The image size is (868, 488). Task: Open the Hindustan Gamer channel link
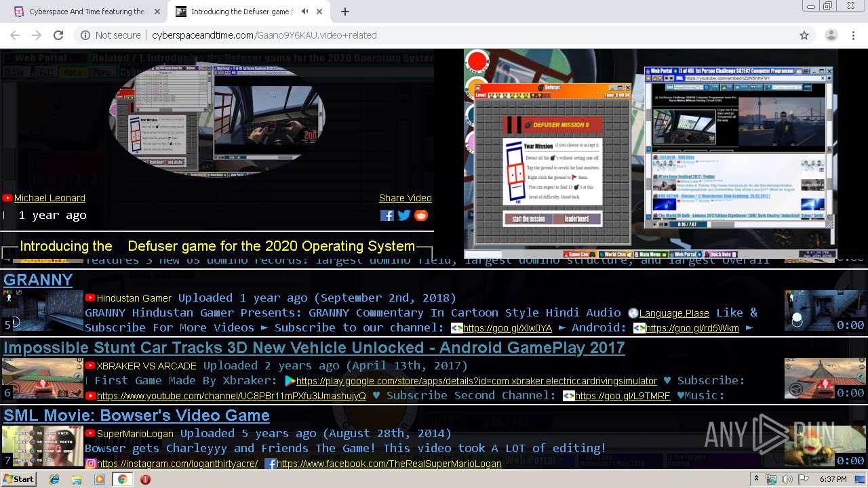[134, 298]
